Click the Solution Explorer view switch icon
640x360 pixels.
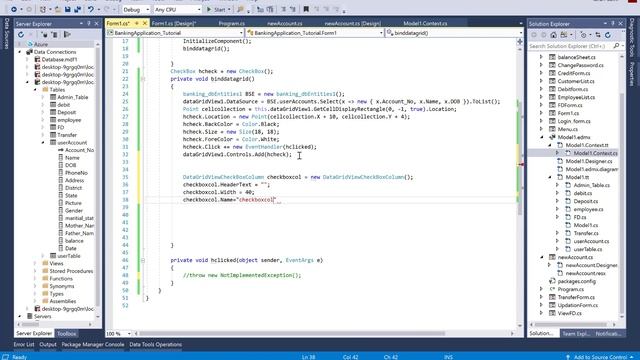(x=564, y=35)
